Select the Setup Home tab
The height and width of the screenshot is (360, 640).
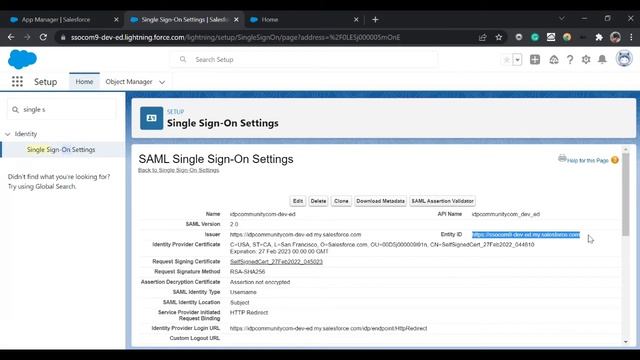pos(84,82)
